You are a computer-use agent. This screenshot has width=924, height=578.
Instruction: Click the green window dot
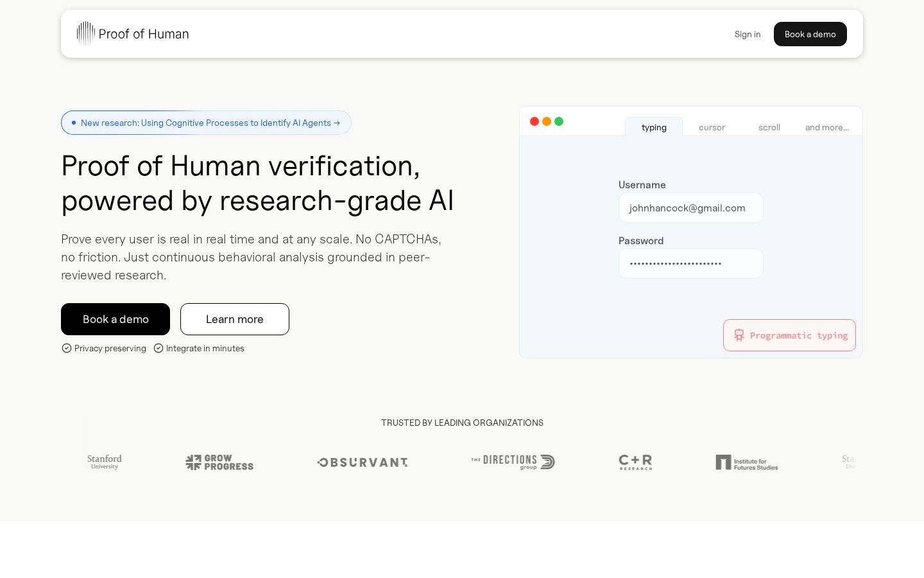[x=559, y=121]
